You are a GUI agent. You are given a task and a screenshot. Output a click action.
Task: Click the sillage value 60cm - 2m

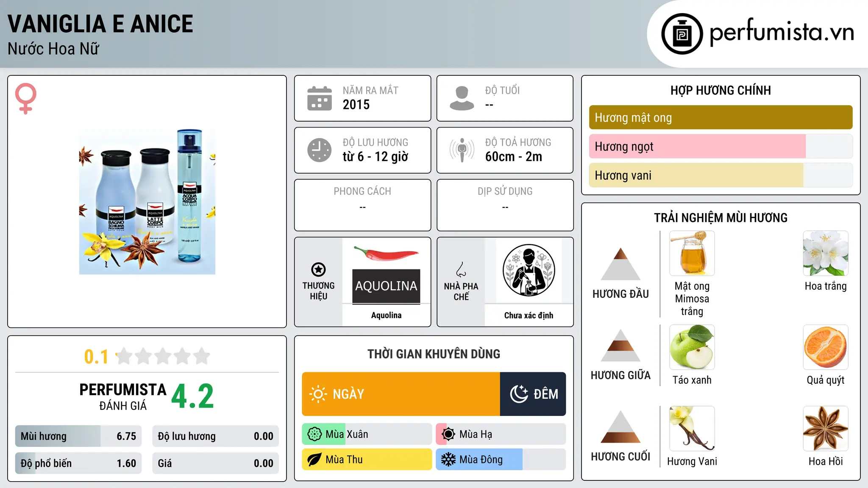click(x=514, y=157)
